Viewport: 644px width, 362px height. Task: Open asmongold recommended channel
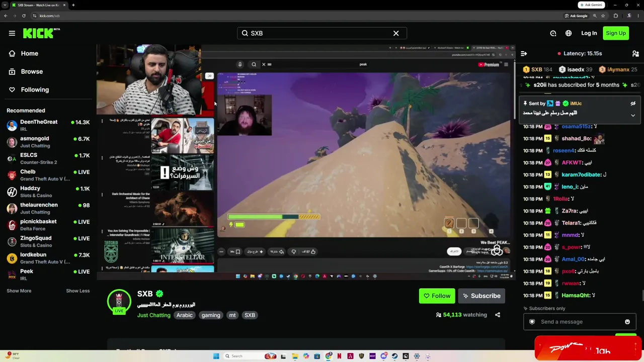pyautogui.click(x=48, y=142)
